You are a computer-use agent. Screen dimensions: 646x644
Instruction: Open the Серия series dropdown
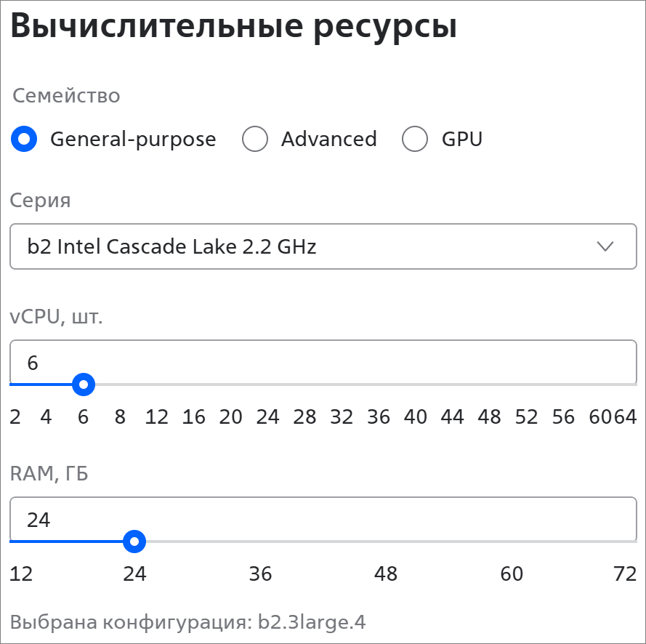point(323,247)
